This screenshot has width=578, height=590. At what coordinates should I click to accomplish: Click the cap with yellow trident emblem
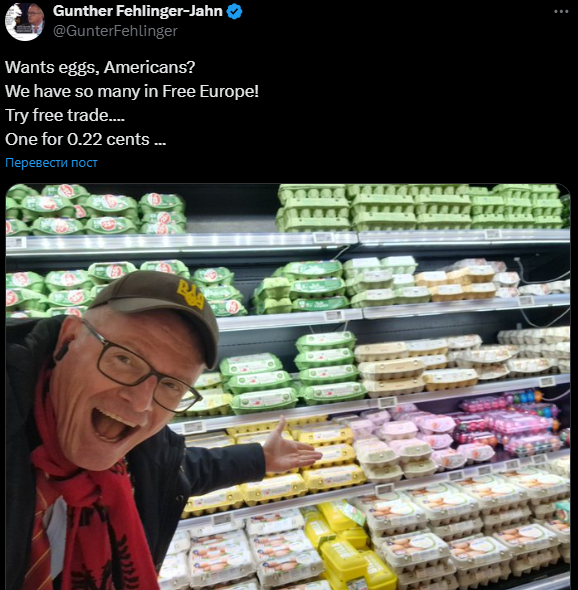pos(158,305)
